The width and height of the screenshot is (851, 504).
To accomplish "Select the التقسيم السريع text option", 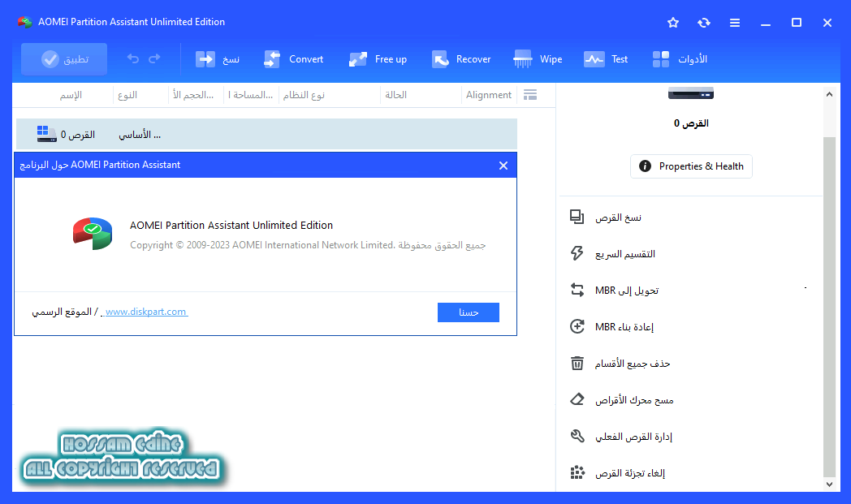I will coord(625,254).
